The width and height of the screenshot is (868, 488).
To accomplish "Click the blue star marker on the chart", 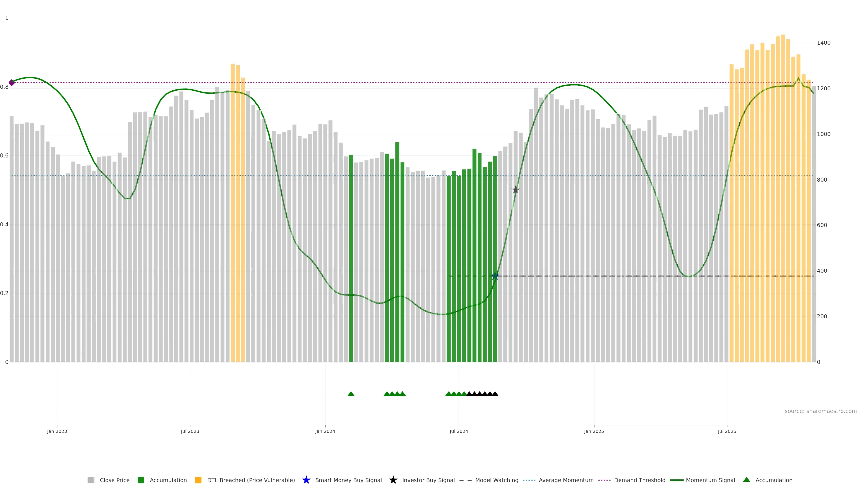I will (x=495, y=276).
